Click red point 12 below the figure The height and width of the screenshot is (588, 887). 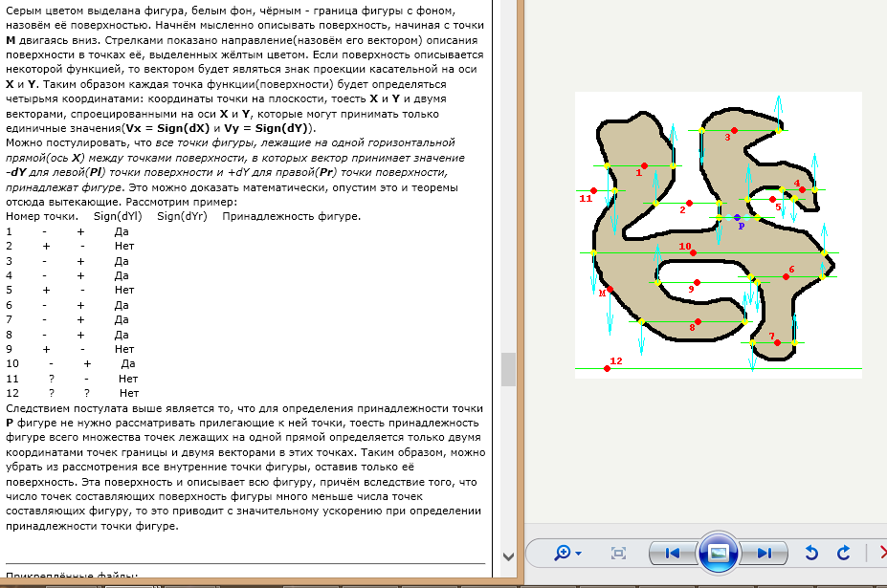coord(608,368)
